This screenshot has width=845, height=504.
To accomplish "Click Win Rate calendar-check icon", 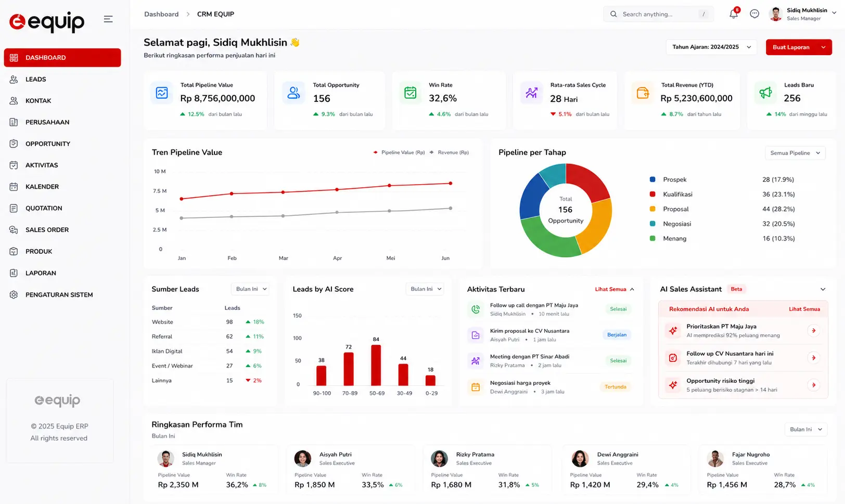I will (411, 93).
